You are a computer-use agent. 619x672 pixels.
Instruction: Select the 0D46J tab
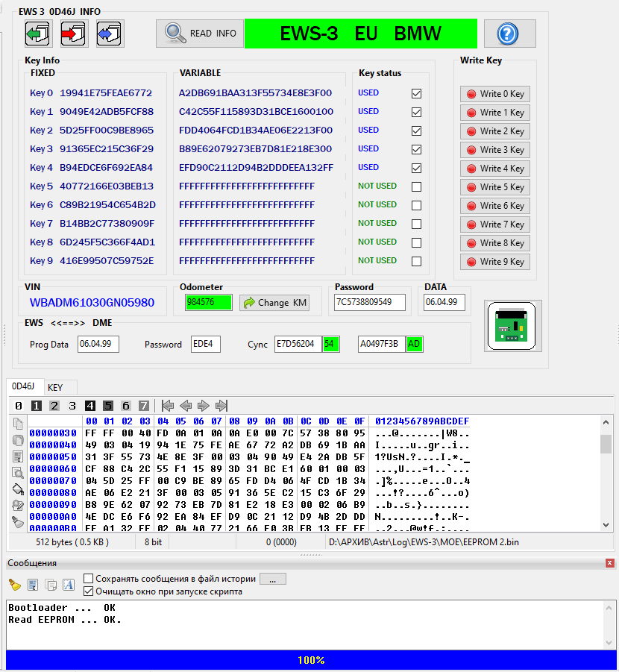(23, 386)
